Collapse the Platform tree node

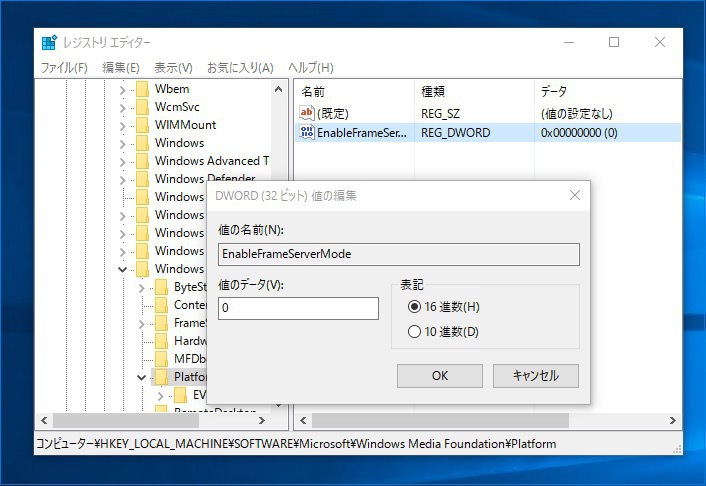point(141,377)
